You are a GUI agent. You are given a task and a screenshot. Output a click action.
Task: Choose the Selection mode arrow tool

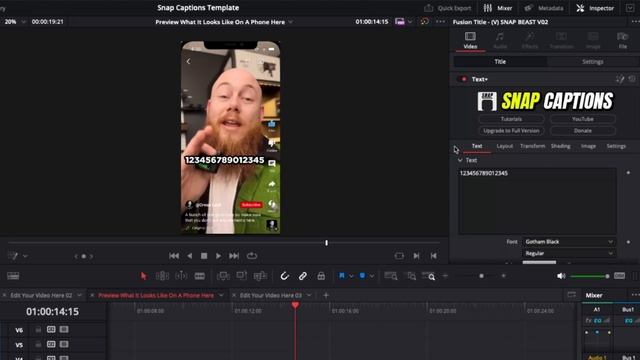143,276
